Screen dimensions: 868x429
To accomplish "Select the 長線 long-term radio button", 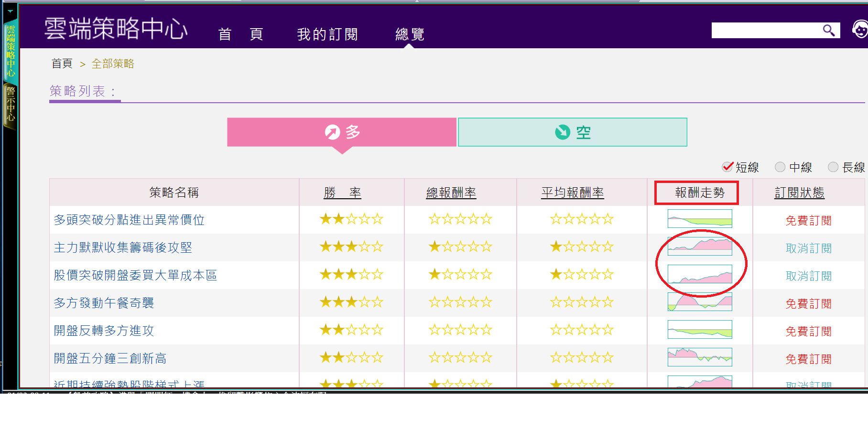I will click(x=833, y=167).
